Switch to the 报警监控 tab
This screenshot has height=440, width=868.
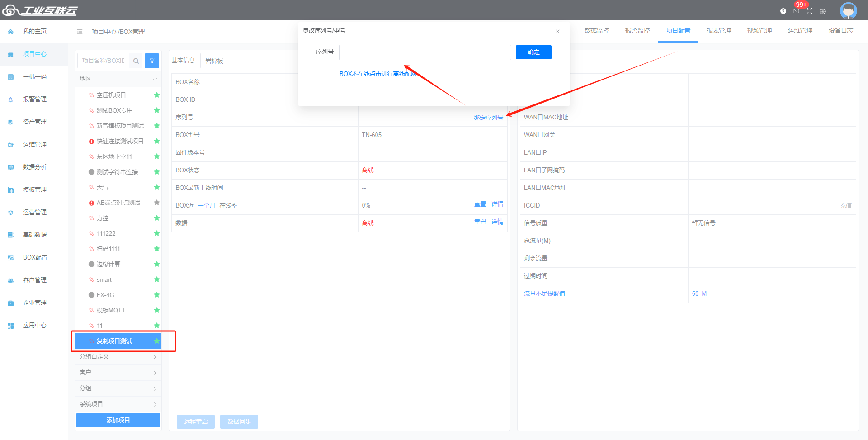[x=637, y=30]
